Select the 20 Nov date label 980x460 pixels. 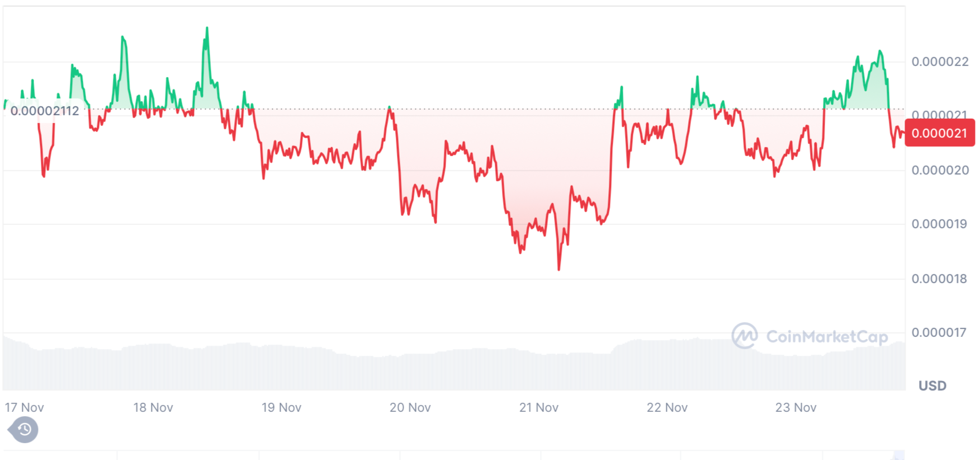point(410,407)
